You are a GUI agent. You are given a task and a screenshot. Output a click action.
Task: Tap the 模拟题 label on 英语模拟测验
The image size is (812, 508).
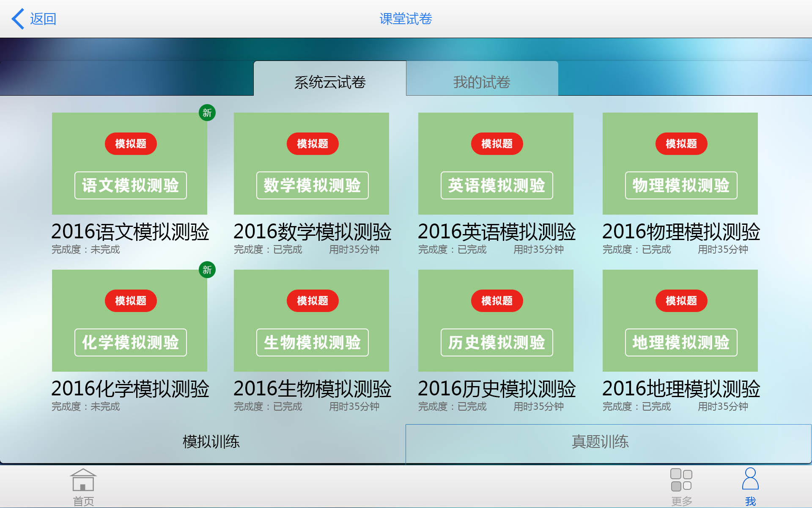(496, 144)
